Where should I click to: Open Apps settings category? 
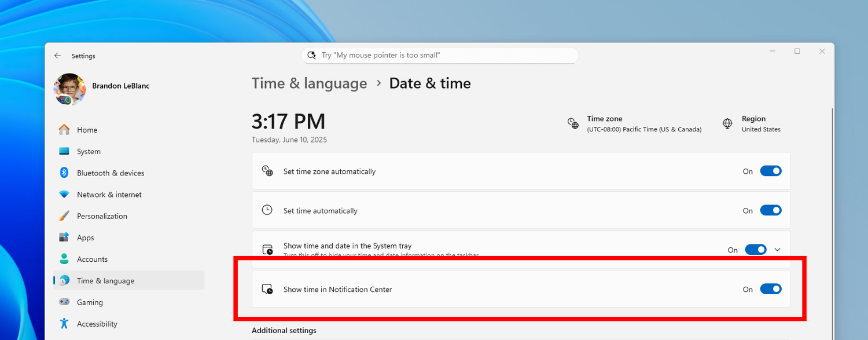pos(128,237)
